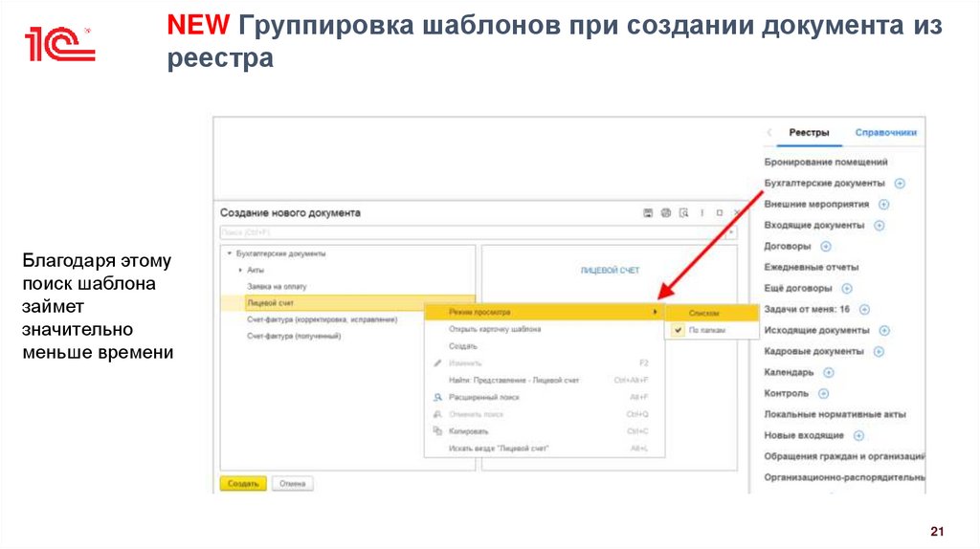Screen dimensions: 980x549
Task: Switch to the Справочники tab
Action: pos(885,132)
